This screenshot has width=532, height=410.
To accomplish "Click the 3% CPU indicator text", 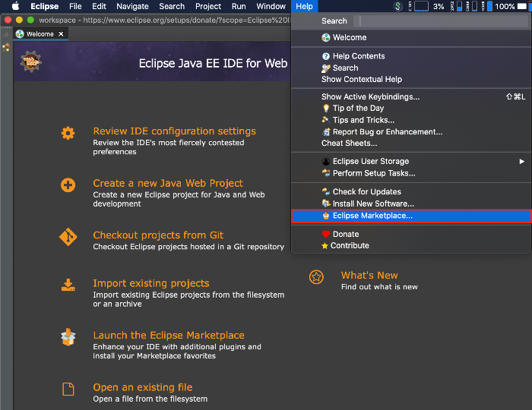I will pyautogui.click(x=439, y=6).
